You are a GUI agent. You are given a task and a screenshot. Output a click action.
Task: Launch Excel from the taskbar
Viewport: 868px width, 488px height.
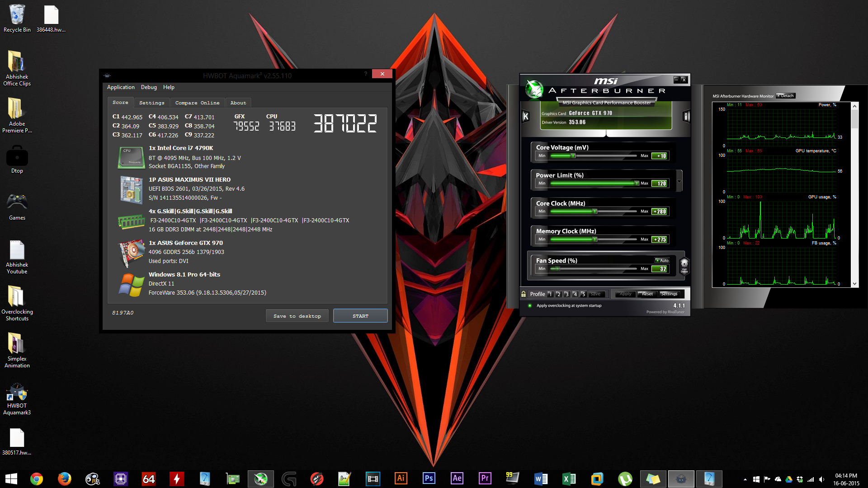pos(569,479)
